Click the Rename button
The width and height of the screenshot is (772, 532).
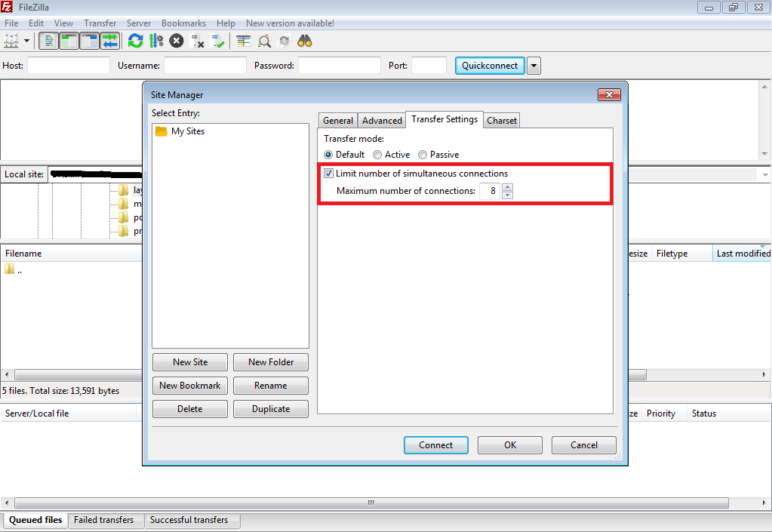pos(271,386)
